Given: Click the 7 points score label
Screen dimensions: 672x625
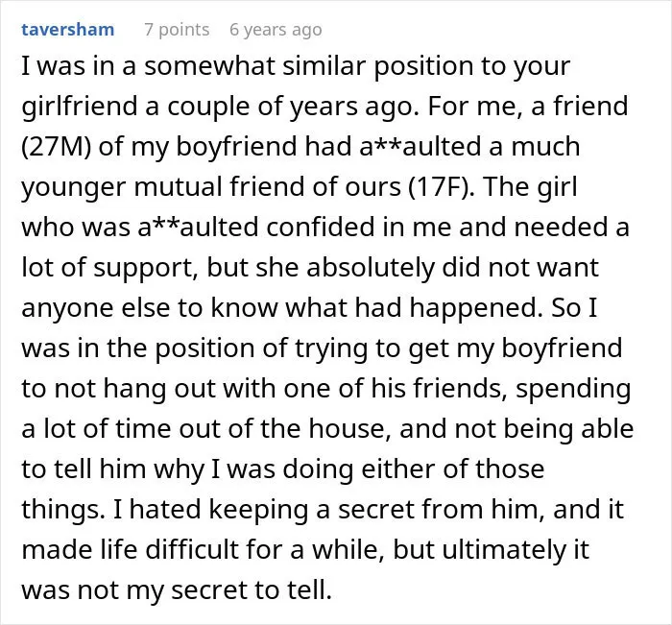Looking at the screenshot, I should click(x=177, y=30).
